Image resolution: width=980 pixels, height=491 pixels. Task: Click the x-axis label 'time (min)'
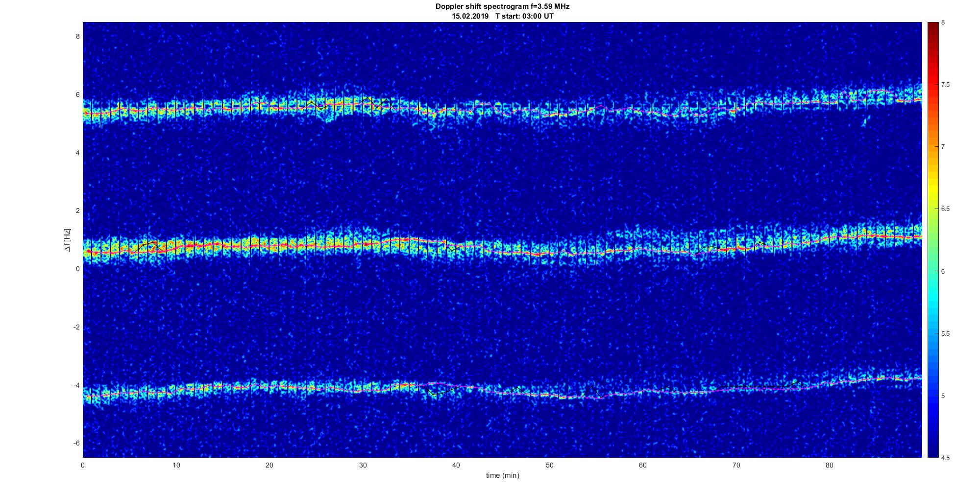coord(503,475)
